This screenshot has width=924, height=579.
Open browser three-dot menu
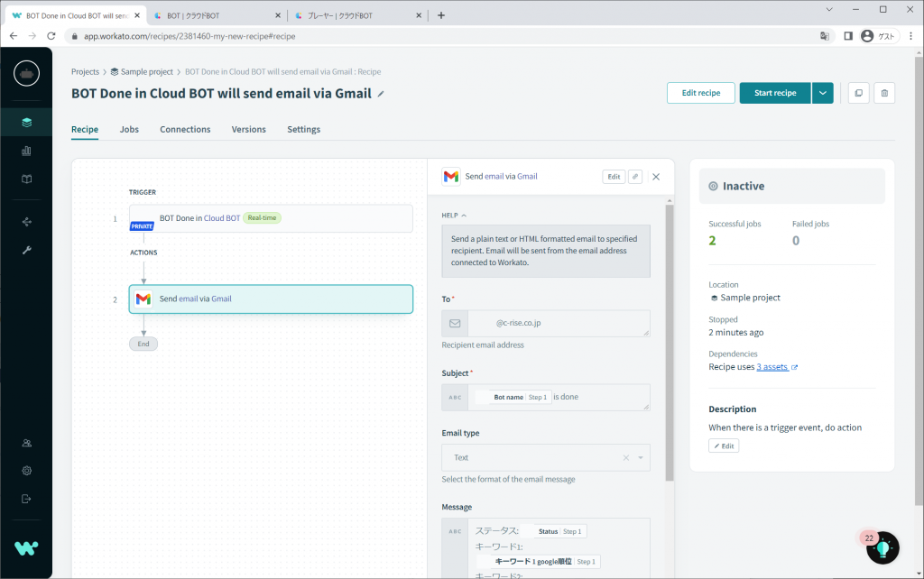pyautogui.click(x=911, y=36)
